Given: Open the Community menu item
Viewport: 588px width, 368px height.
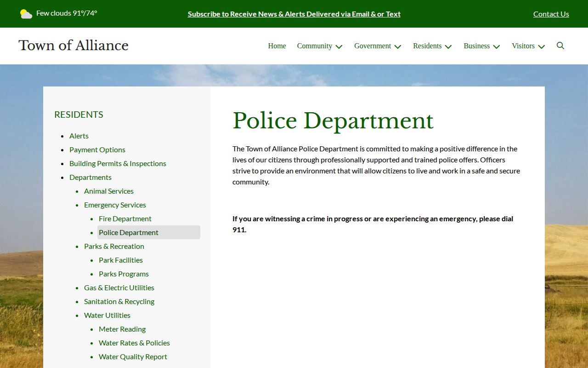Looking at the screenshot, I should [x=315, y=46].
